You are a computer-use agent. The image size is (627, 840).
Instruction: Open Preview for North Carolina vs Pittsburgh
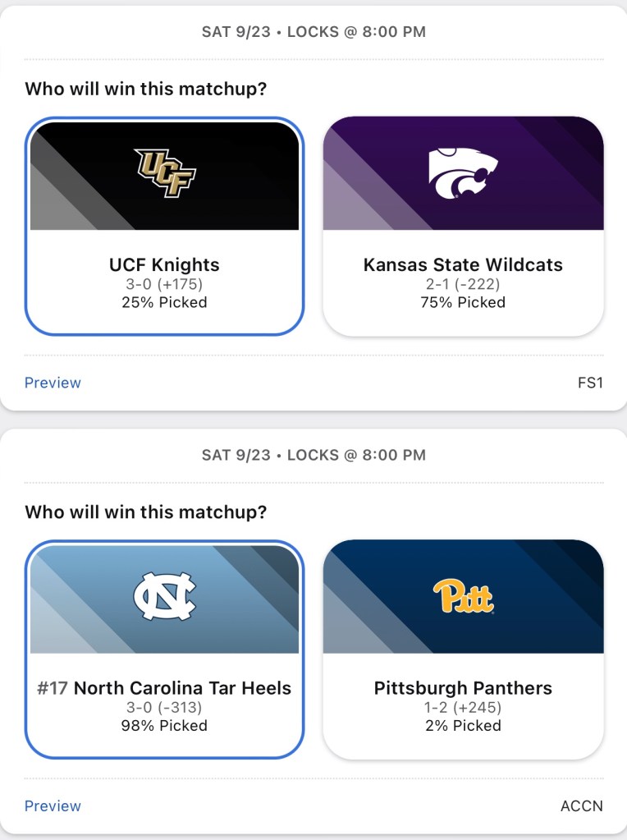[x=53, y=806]
